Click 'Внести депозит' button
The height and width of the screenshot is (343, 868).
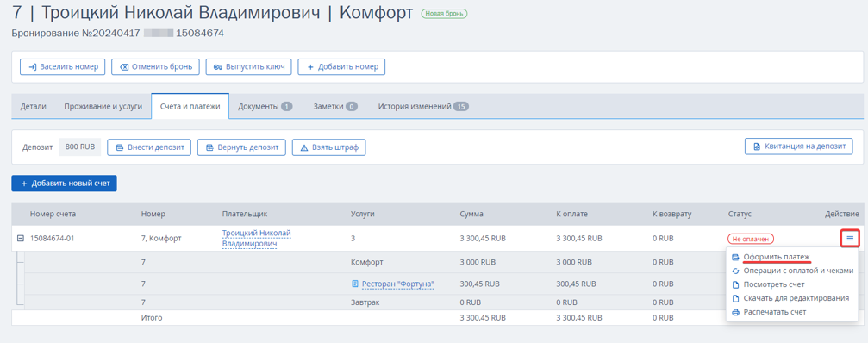[149, 147]
